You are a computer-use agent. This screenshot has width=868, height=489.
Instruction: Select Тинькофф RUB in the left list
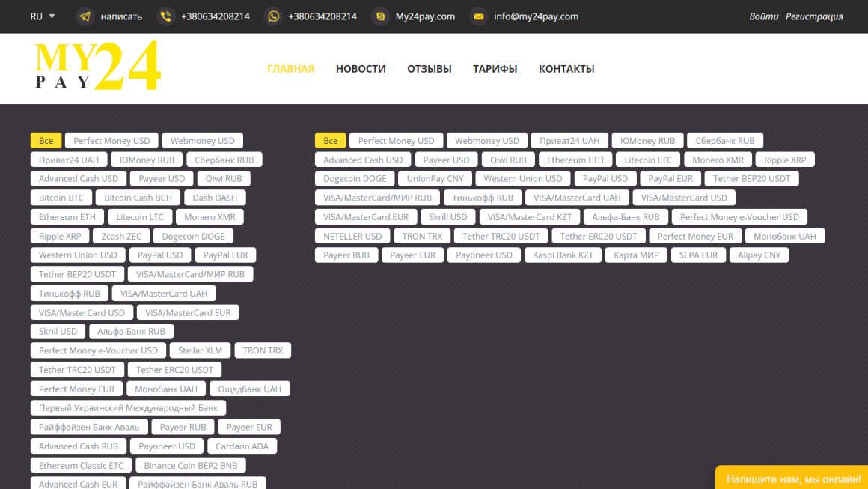click(69, 294)
